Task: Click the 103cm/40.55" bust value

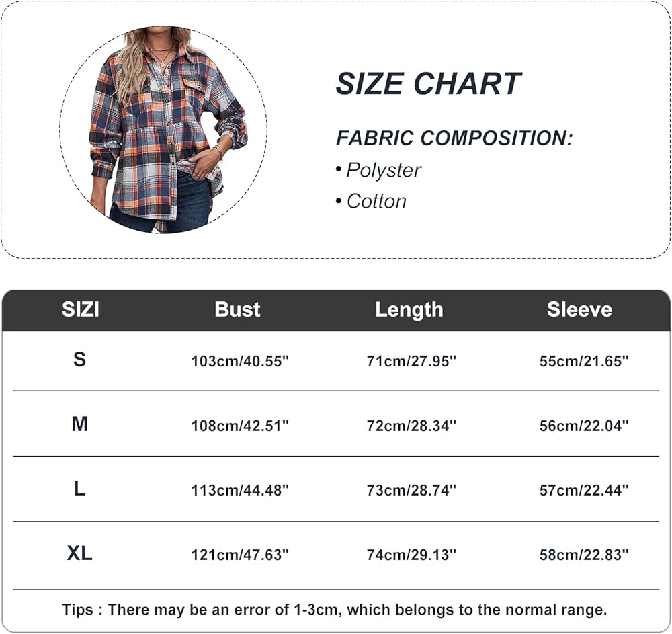Action: coord(240,361)
